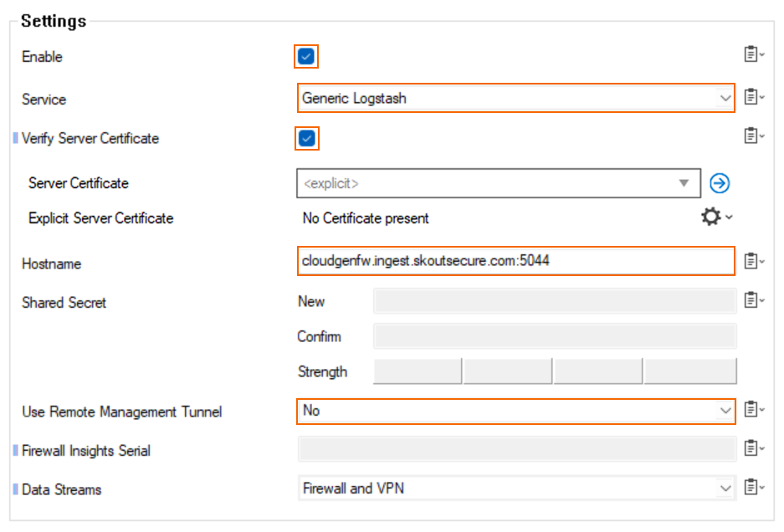Uncheck the Enable checkbox
The width and height of the screenshot is (784, 532).
306,56
